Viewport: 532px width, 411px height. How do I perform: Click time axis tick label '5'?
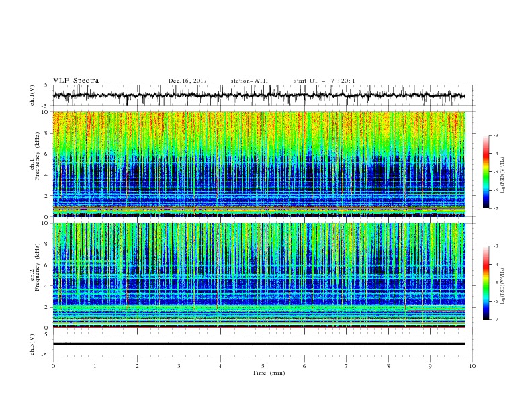coord(263,366)
